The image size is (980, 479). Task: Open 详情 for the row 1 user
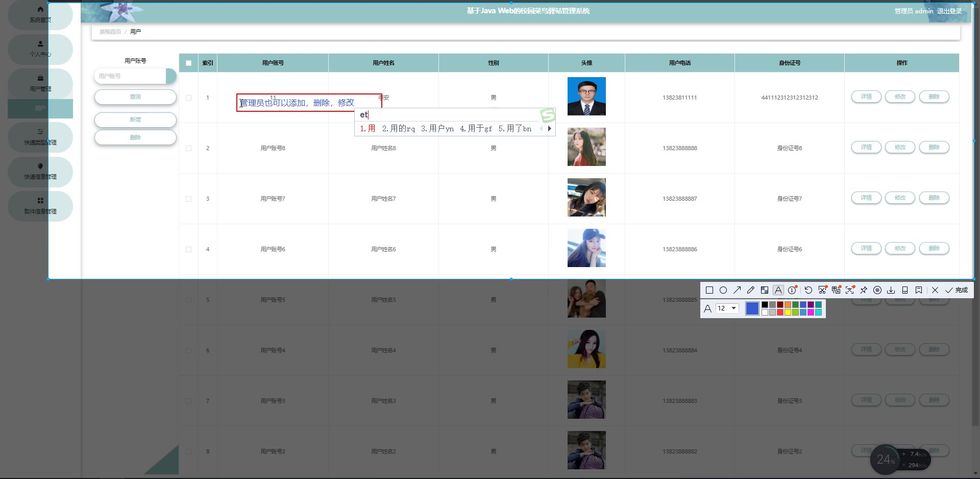[866, 97]
